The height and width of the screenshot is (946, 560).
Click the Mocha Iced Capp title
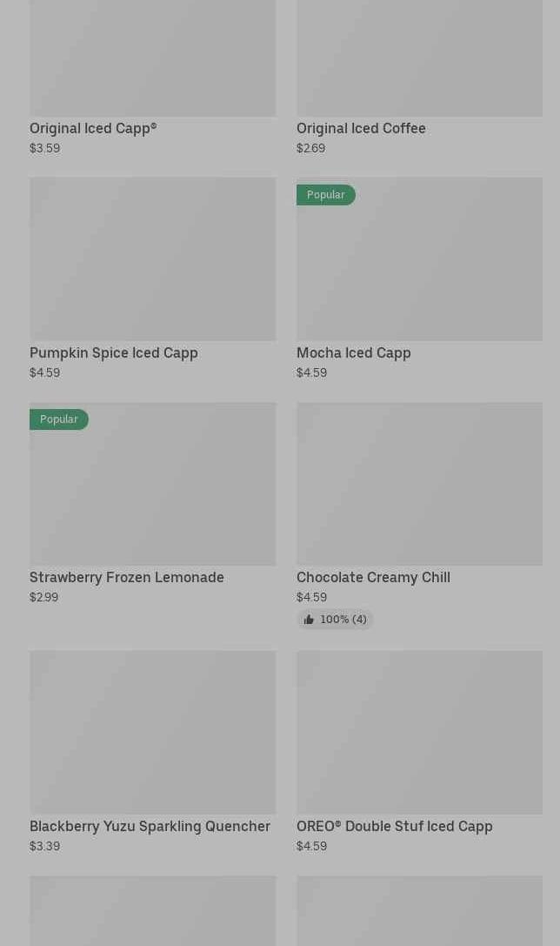[354, 352]
